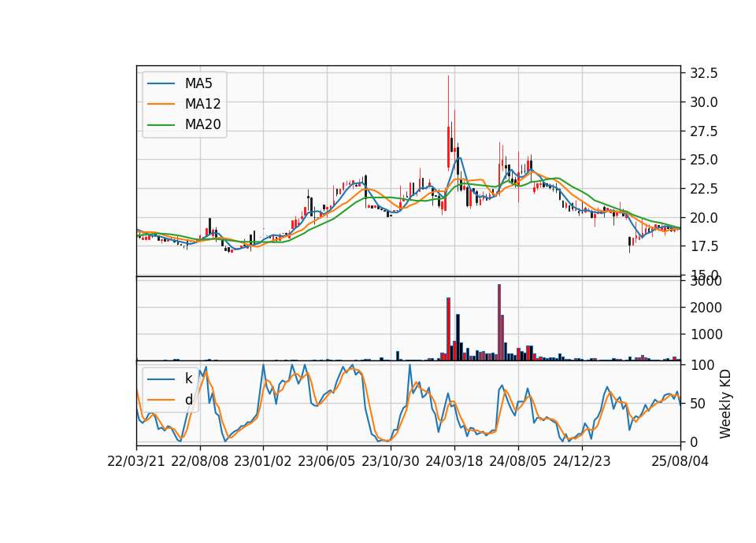Viewport: 756px width, 543px height.
Task: Click the 0 tick on KD axis
Action: pos(694,441)
